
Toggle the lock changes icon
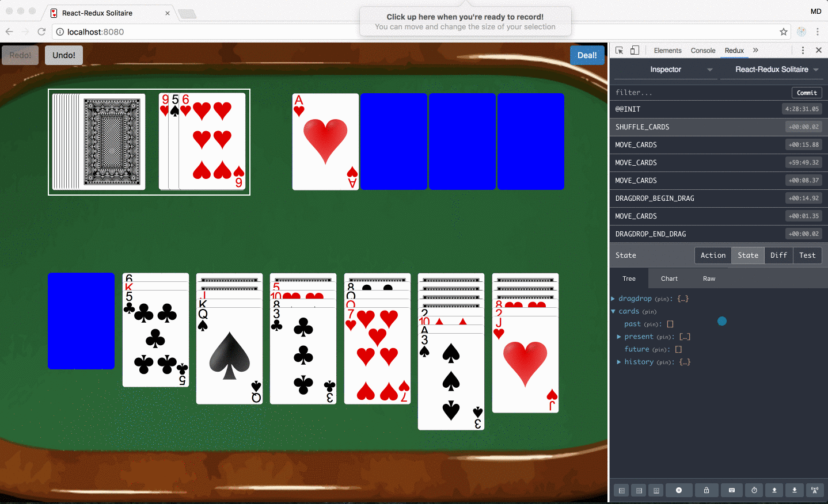pyautogui.click(x=706, y=490)
